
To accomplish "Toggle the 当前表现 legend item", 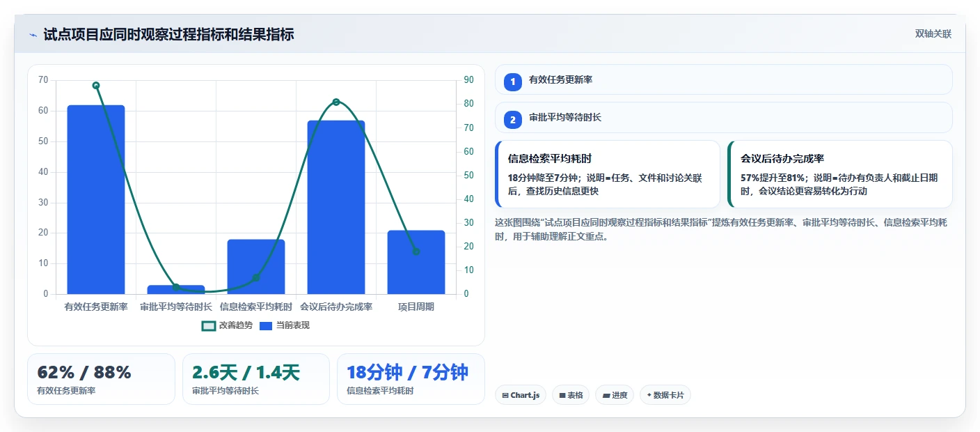I will pos(285,325).
